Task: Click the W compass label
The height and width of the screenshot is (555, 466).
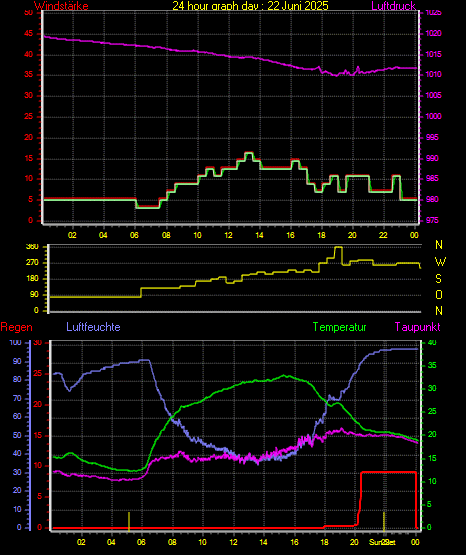Action: 440,262
